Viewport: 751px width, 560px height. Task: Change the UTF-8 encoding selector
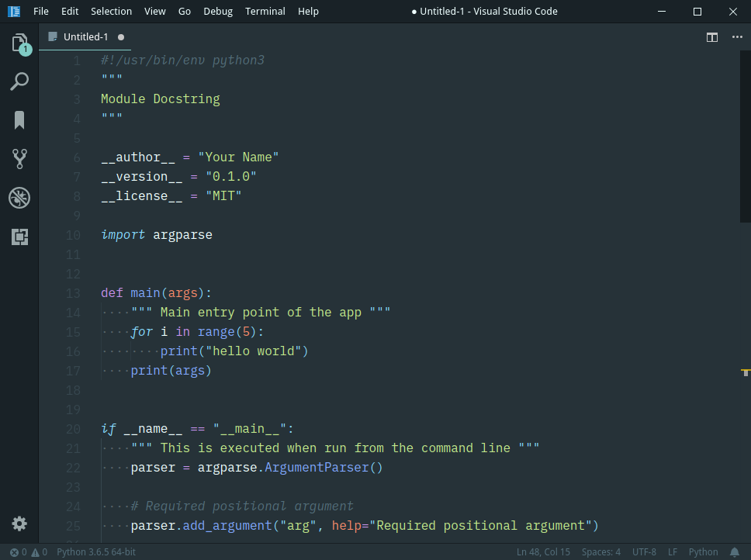644,551
